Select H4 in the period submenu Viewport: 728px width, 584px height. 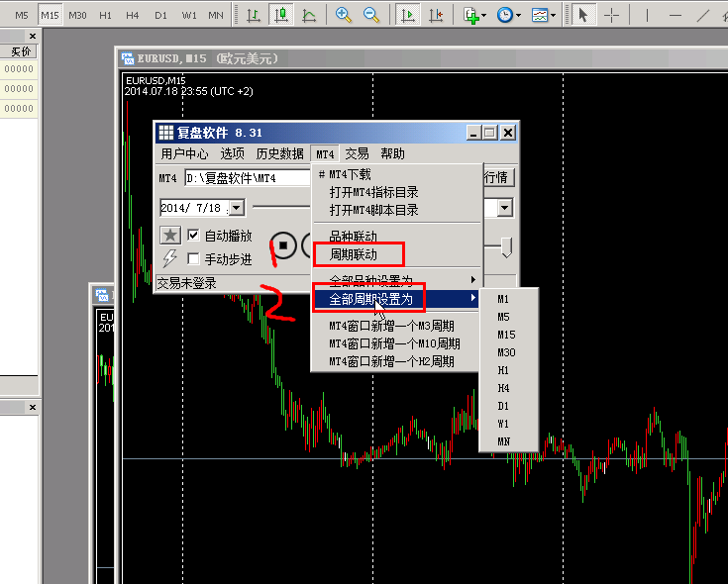[504, 388]
